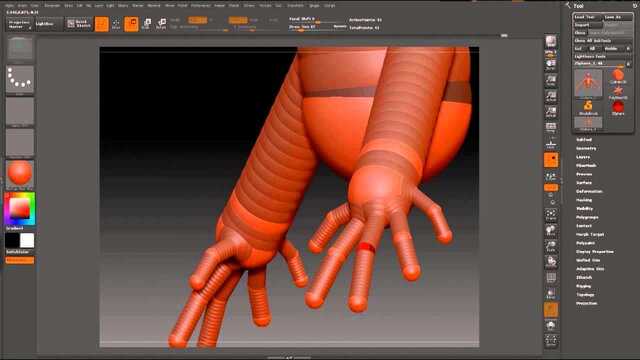Screen dimensions: 640x360
Task: Open the LightBox browser
Action: 49,24
